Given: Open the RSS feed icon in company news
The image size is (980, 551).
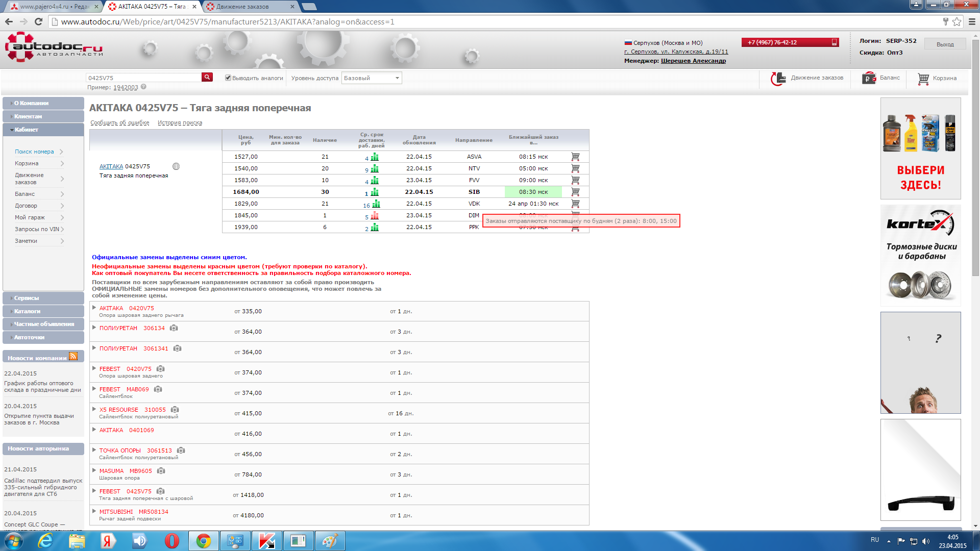Looking at the screenshot, I should click(73, 357).
